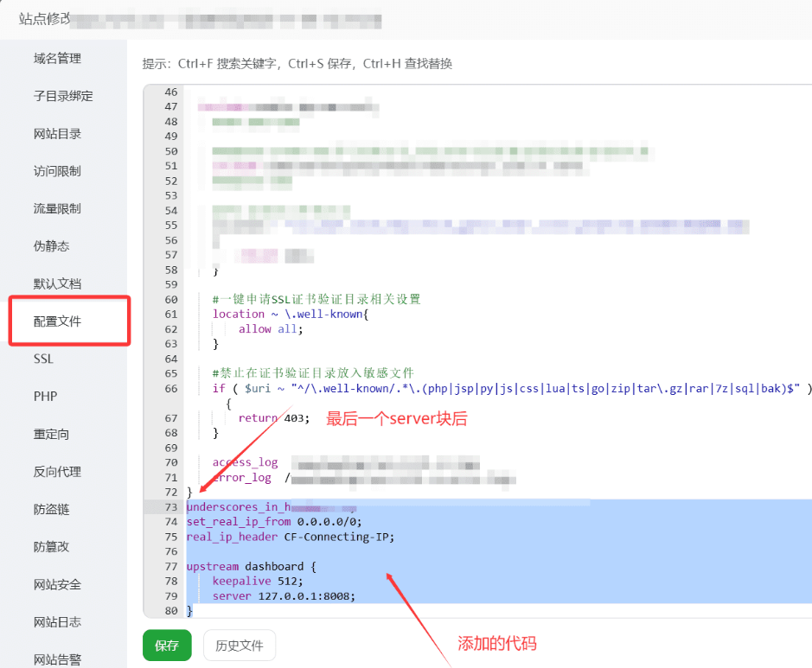812x668 pixels.
Task: Open the 访问限制 section
Action: 57,171
